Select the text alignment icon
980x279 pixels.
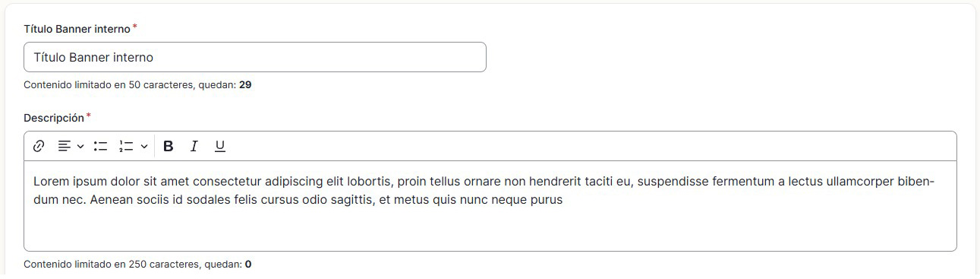65,146
